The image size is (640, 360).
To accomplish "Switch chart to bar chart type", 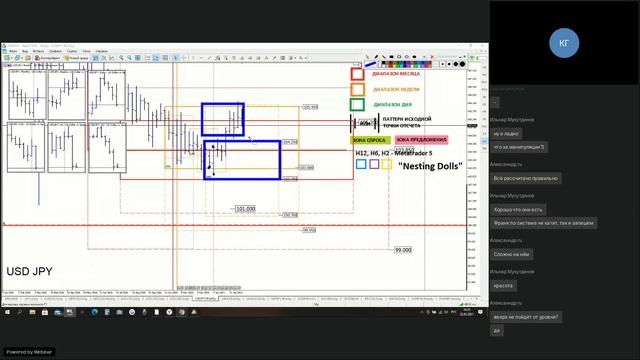I will 96,58.
